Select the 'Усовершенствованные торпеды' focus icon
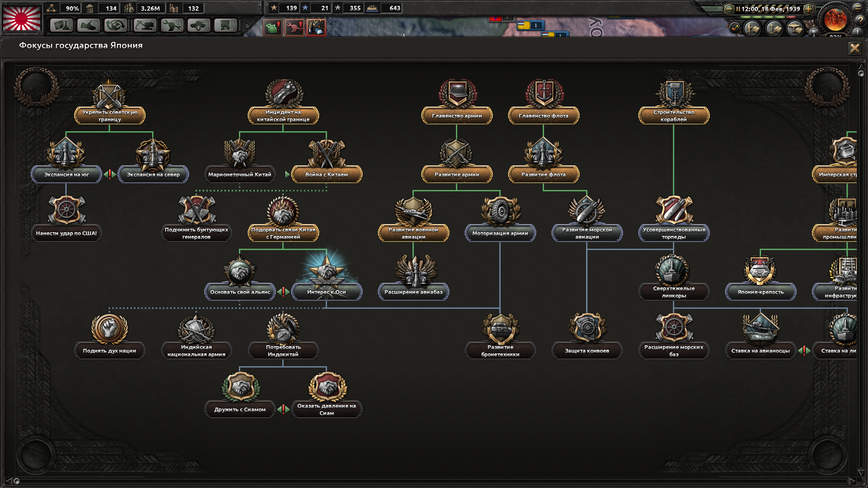Image resolution: width=868 pixels, height=488 pixels. [x=674, y=211]
